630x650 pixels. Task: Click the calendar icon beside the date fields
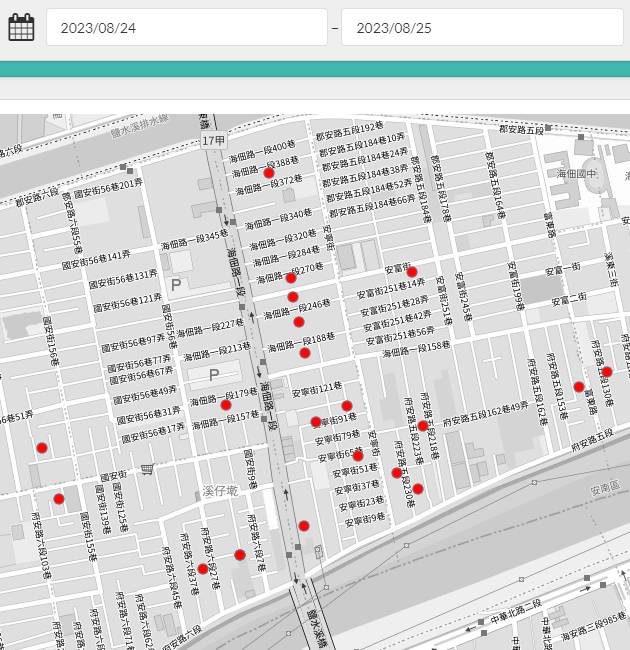pyautogui.click(x=21, y=27)
